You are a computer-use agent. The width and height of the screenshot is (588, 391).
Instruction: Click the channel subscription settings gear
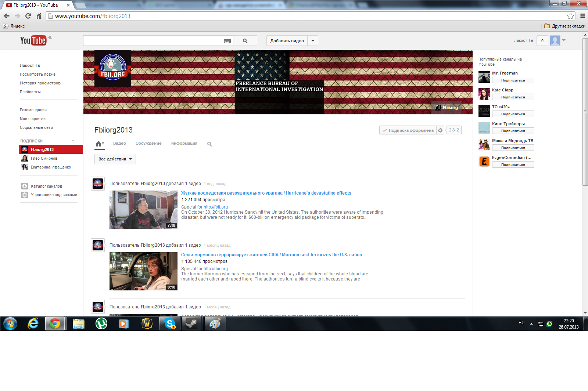(x=440, y=130)
